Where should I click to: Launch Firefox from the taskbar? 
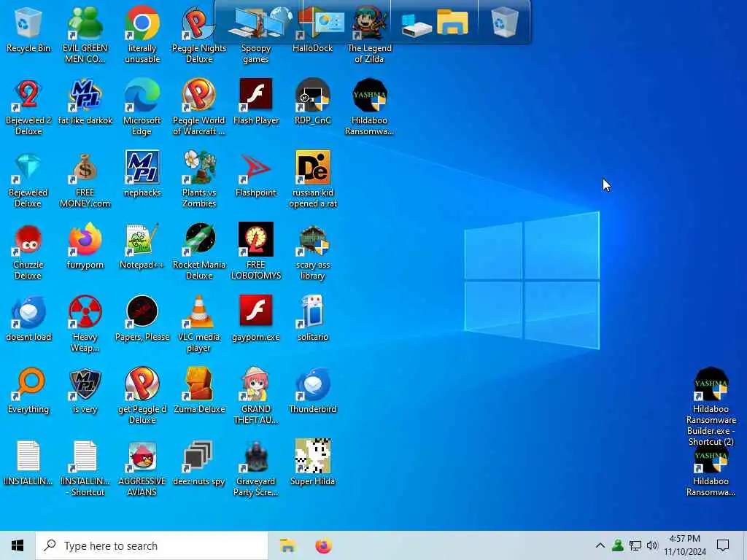(x=323, y=545)
